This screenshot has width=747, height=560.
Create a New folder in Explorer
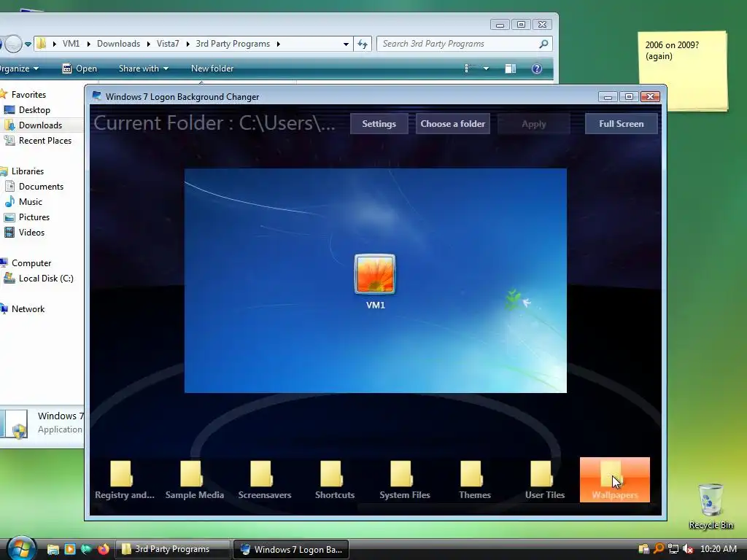212,69
